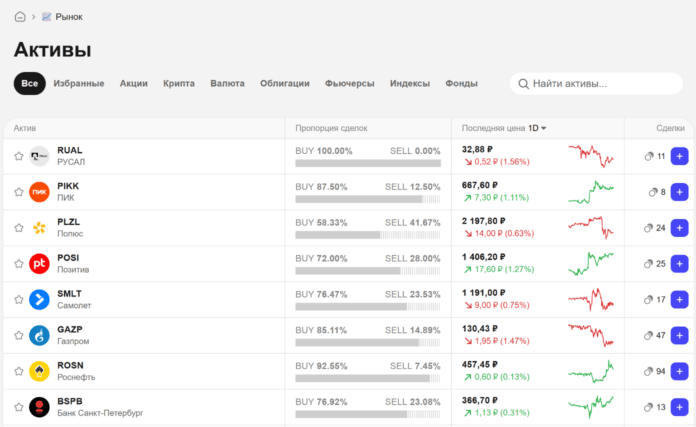Click the deals coin icon for BSPB
Image resolution: width=696 pixels, height=427 pixels.
(x=649, y=407)
